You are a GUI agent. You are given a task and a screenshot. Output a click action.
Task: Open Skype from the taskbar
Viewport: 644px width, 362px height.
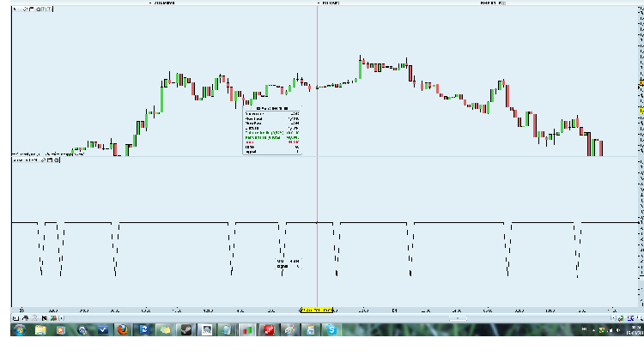coord(331,329)
